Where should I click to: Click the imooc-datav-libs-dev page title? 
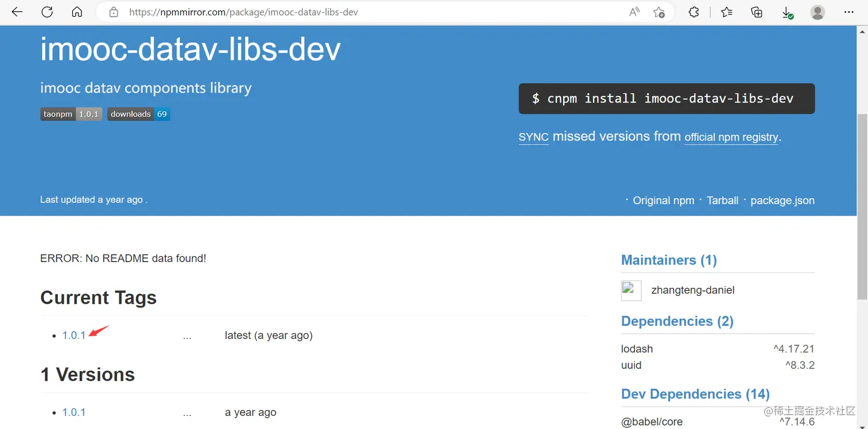click(x=191, y=49)
